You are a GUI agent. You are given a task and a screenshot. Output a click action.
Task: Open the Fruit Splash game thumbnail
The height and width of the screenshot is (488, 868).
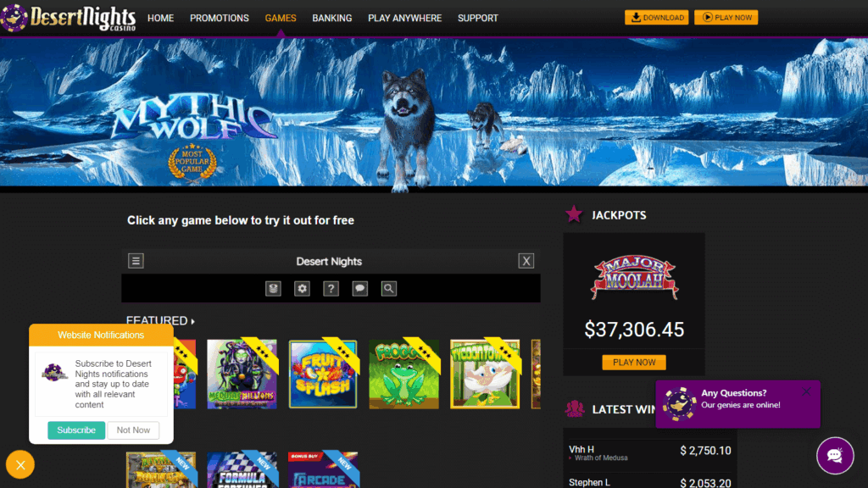pyautogui.click(x=322, y=374)
